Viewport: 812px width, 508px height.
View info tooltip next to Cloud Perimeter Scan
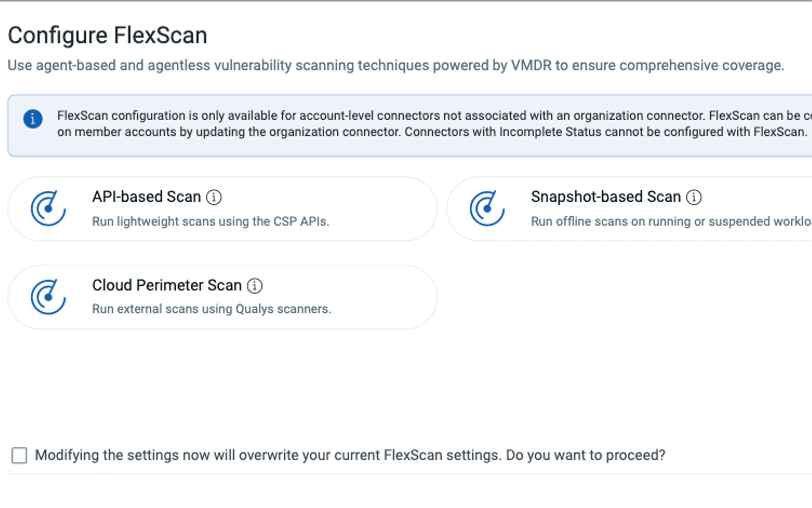coord(254,286)
